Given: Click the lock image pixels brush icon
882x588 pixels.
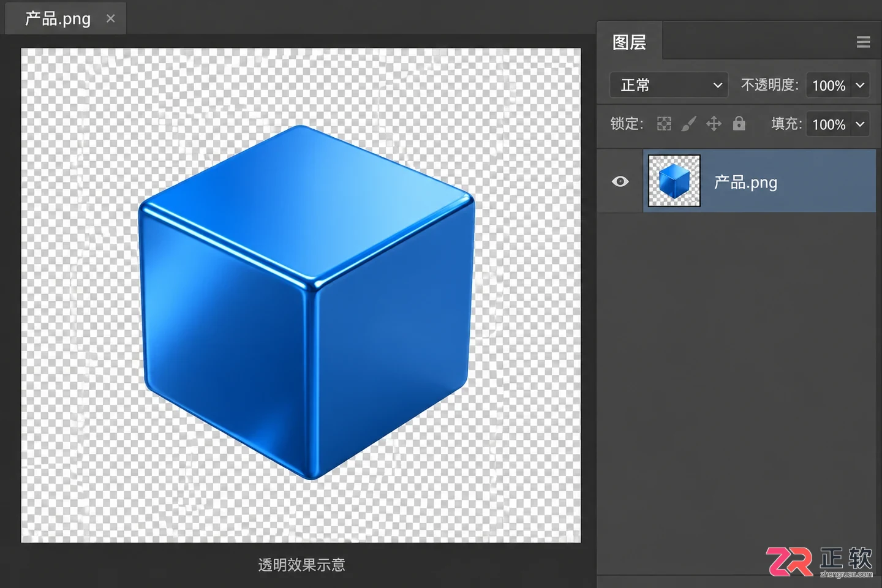Looking at the screenshot, I should point(688,124).
